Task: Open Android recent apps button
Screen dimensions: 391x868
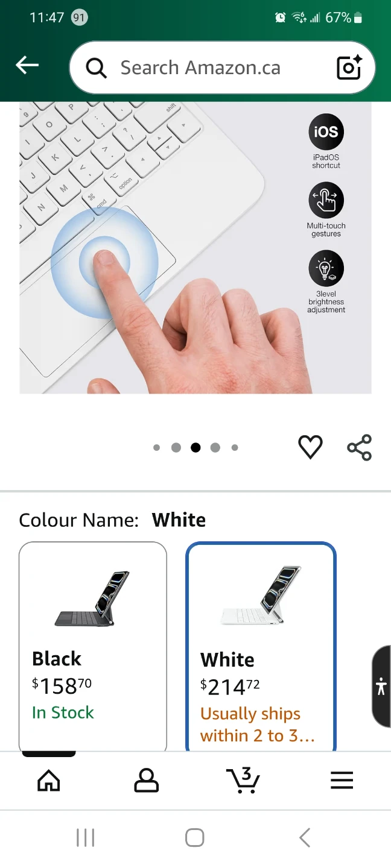Action: point(86,837)
